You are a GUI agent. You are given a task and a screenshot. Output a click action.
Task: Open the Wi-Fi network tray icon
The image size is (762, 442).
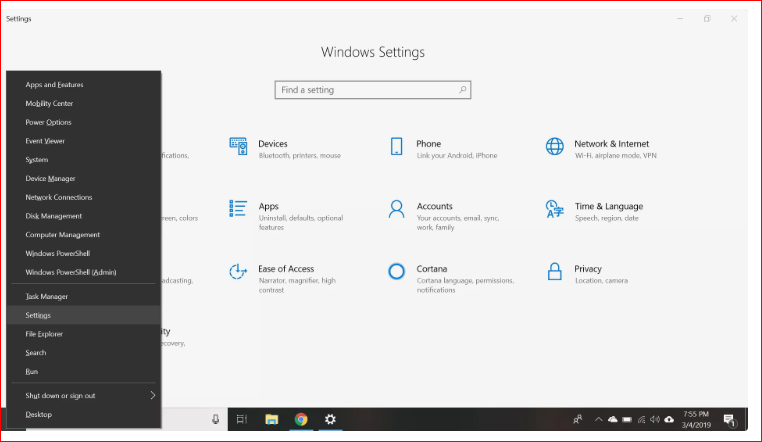[641, 419]
